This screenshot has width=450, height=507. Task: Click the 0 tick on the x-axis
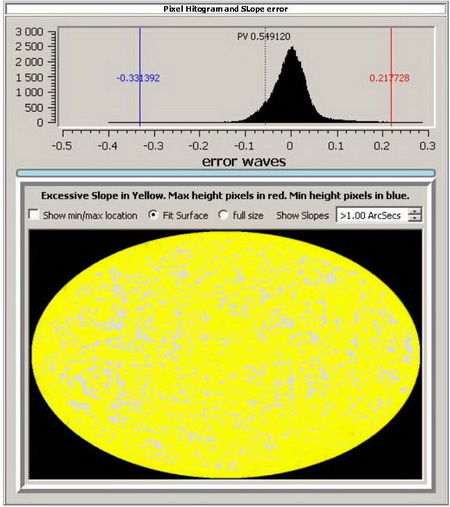[290, 146]
